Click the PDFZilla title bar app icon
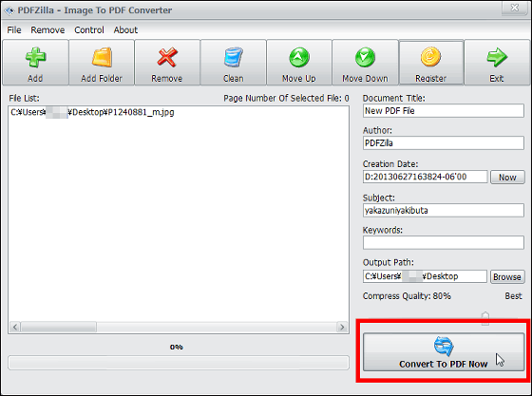The image size is (532, 396). [x=9, y=10]
